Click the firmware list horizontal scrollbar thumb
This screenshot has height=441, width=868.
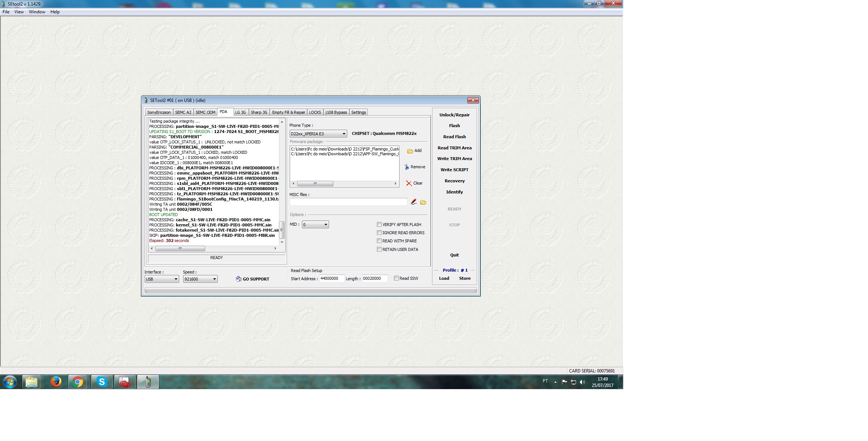coord(315,183)
